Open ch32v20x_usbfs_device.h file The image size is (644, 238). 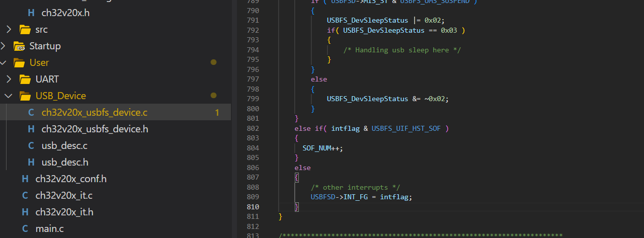tap(95, 129)
